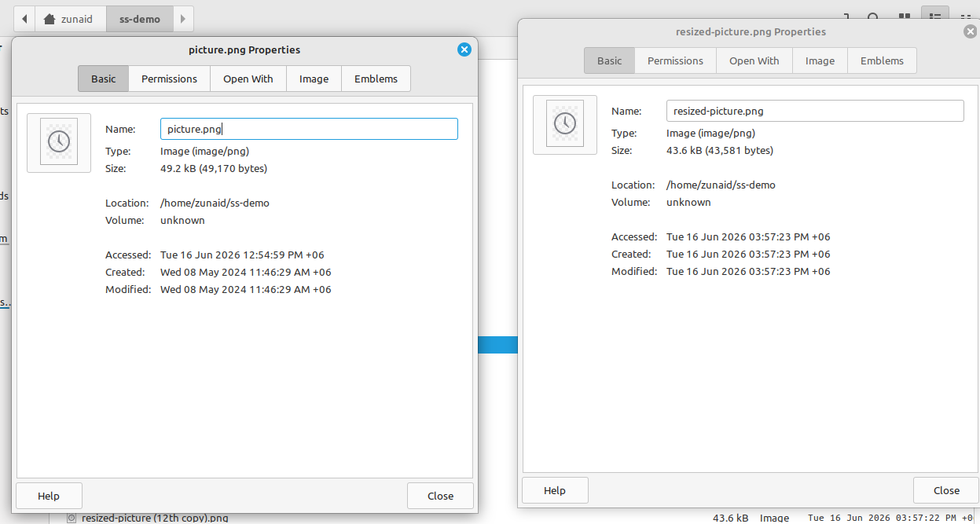Click the picture.png Properties title bar
980x524 pixels.
[x=244, y=49]
